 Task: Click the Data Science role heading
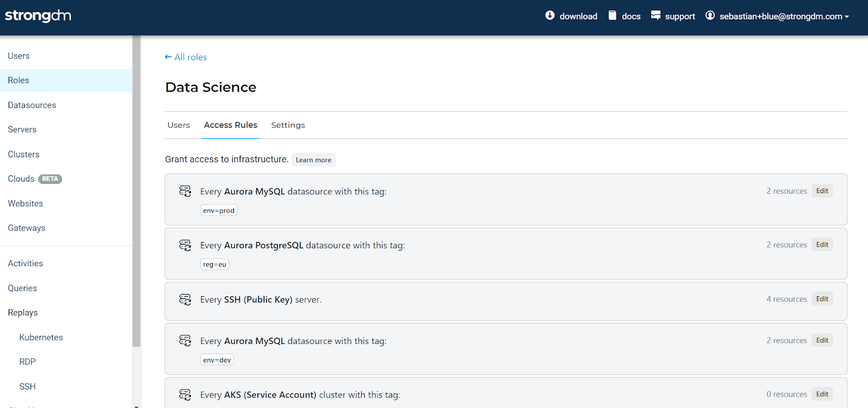point(210,87)
